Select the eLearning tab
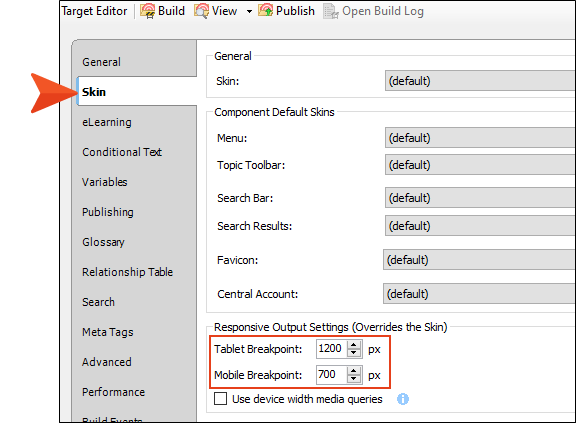Viewport: 576px width, 423px height. pyautogui.click(x=107, y=122)
